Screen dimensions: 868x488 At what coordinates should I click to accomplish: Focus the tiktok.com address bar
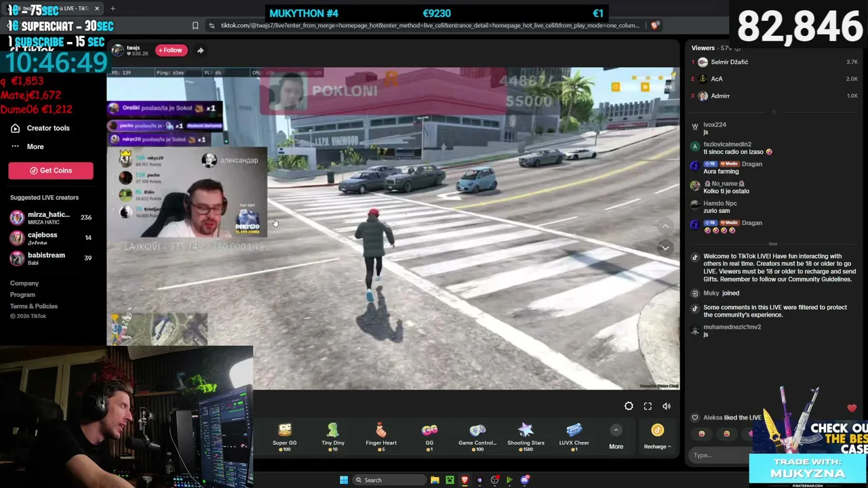430,26
